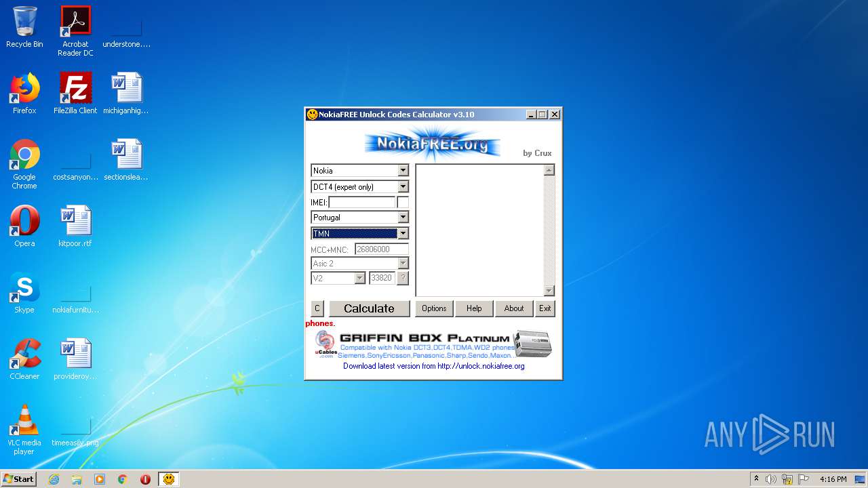Click into the IMEI input field
The width and height of the screenshot is (868, 488).
[361, 202]
